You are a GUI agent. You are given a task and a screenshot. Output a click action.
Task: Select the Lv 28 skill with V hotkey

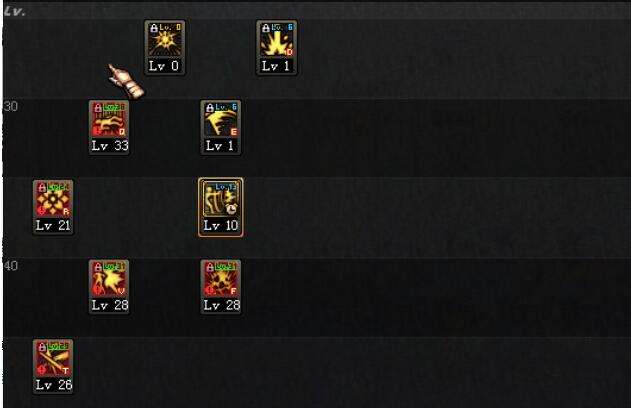point(109,278)
